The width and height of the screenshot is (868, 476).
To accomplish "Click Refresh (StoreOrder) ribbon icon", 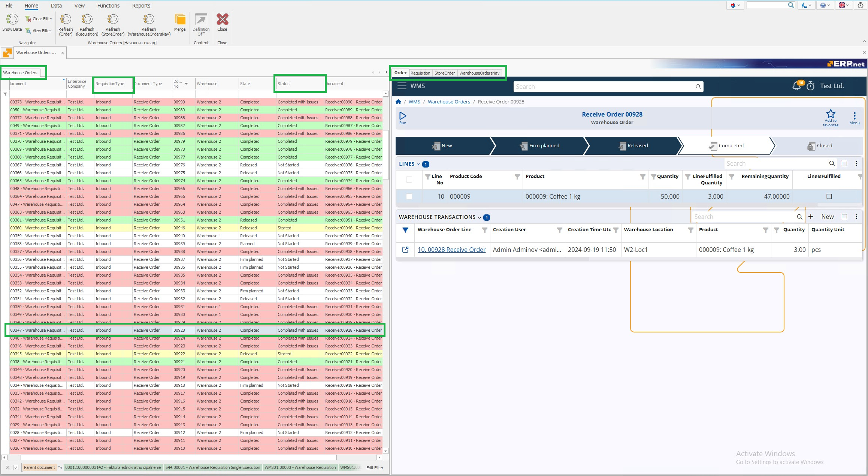I will (113, 19).
